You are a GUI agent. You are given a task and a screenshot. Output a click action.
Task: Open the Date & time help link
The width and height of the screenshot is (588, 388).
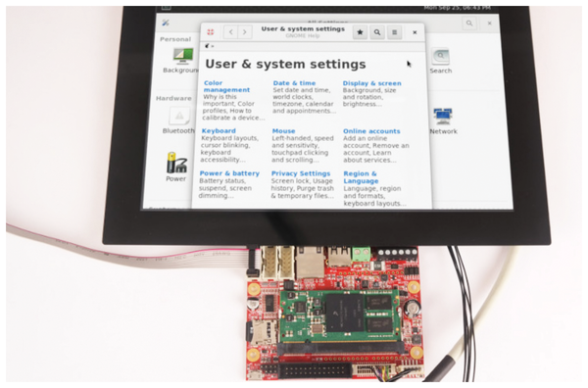294,83
